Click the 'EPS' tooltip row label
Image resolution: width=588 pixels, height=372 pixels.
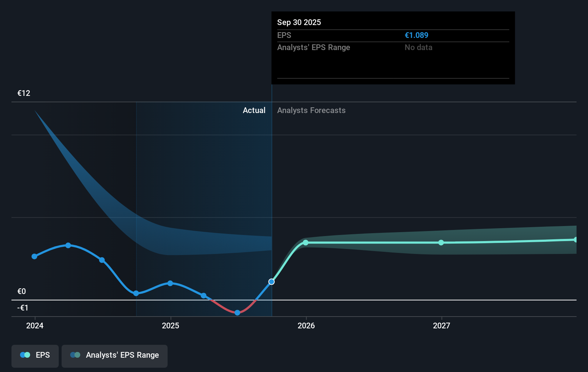(284, 35)
